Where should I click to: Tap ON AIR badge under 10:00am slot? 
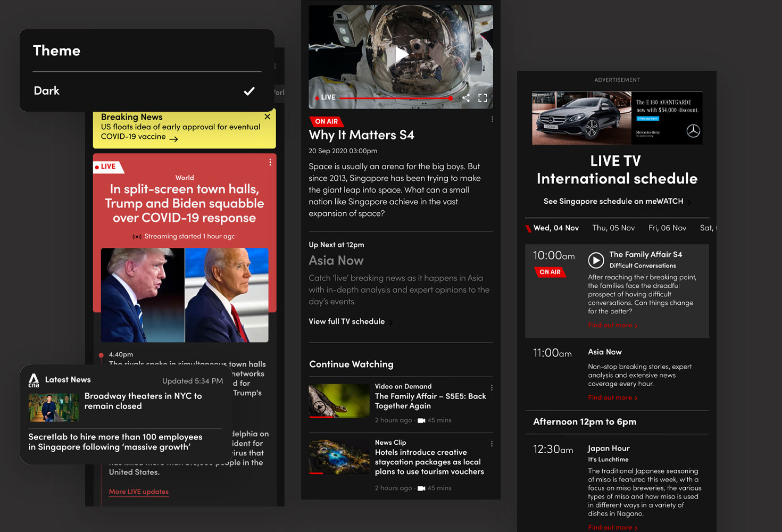point(550,272)
